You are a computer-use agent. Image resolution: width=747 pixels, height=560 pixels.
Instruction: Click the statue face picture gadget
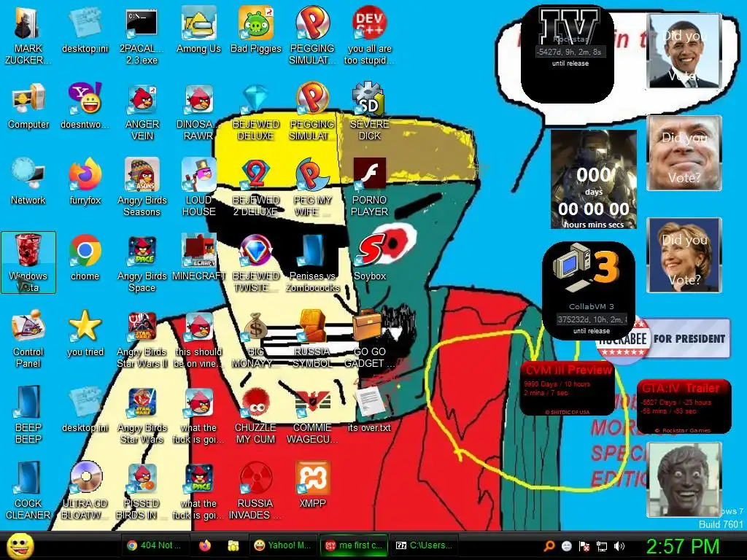[x=684, y=480]
